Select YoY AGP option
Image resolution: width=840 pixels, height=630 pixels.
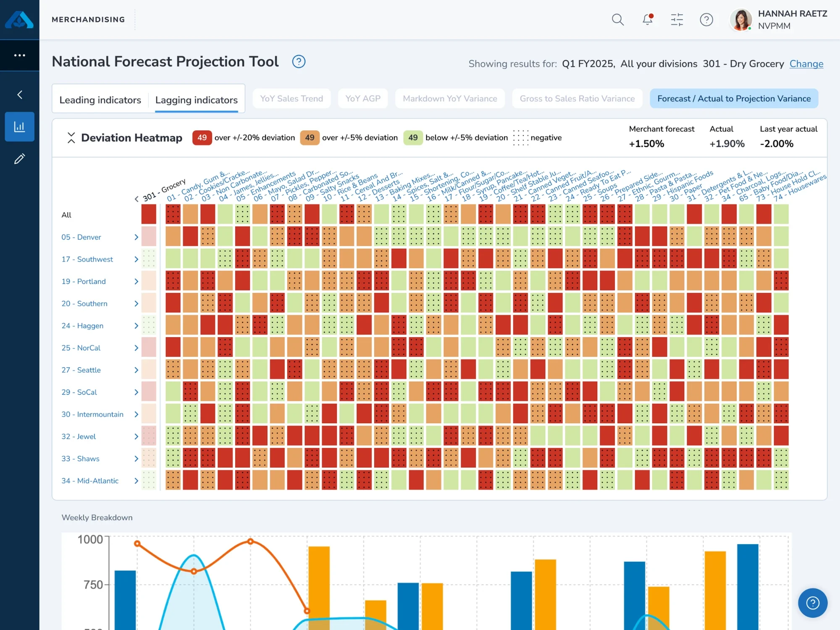coord(363,98)
